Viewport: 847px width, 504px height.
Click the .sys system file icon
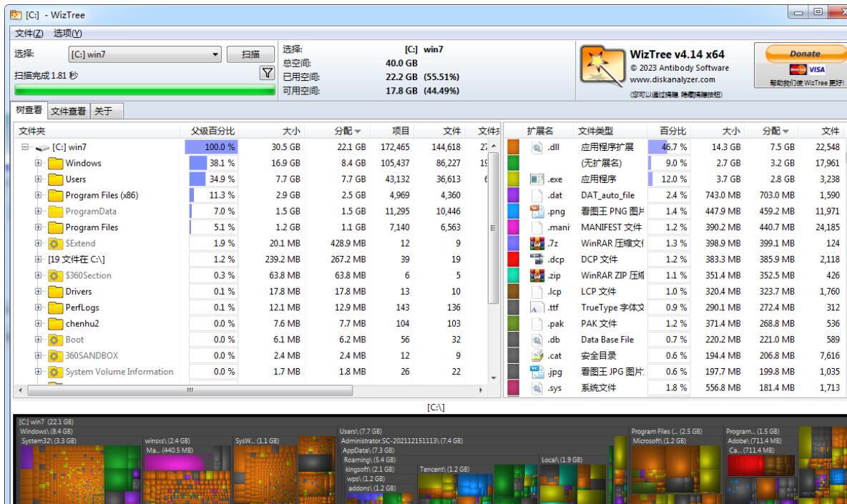click(x=537, y=388)
